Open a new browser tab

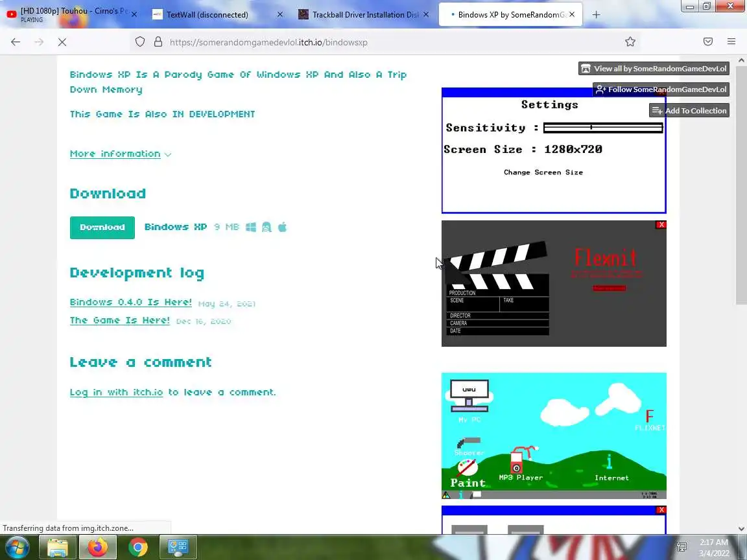[596, 15]
